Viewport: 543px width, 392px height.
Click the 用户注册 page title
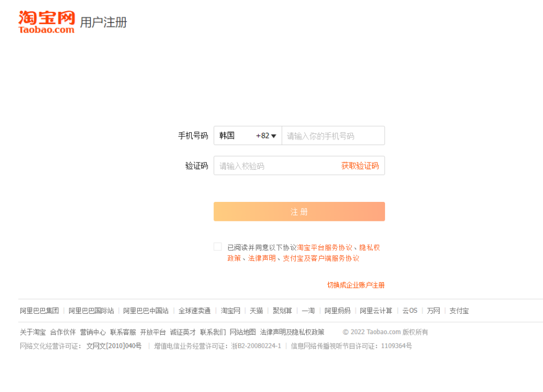pos(103,22)
